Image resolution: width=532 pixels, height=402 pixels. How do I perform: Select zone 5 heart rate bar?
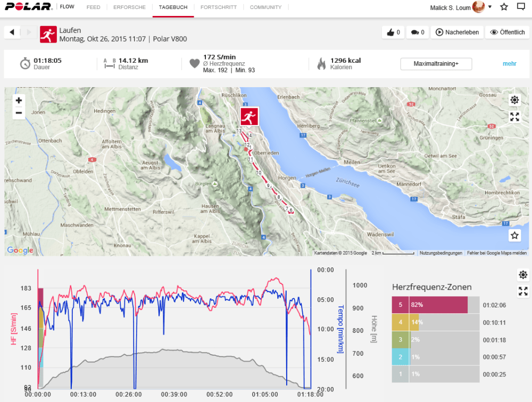tap(438, 305)
